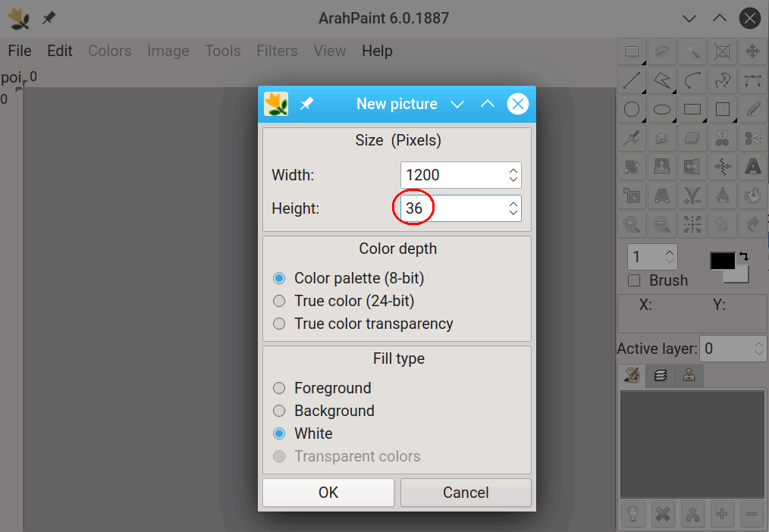Choose the Pencil drawing tool
Viewport: 769px width, 532px height.
753,109
